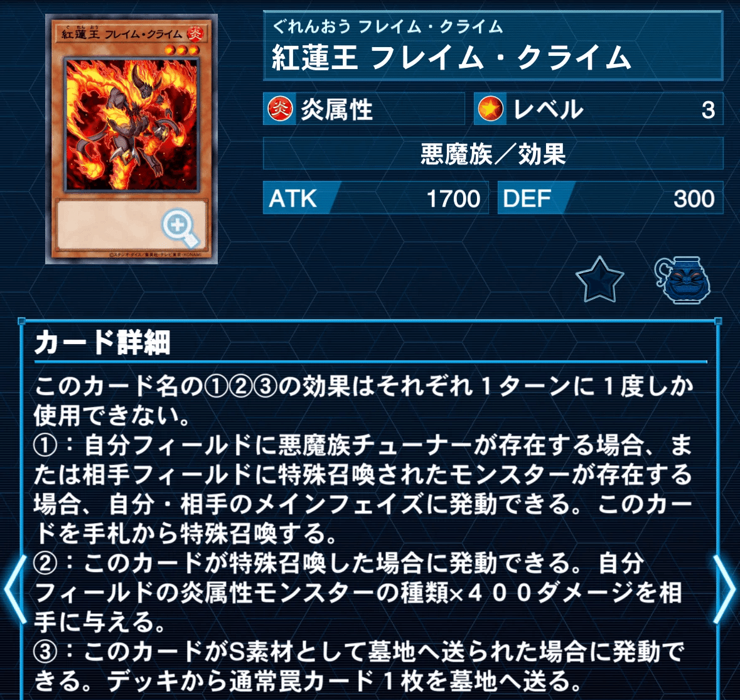Click the ATK 1700 stat box
The height and width of the screenshot is (700, 740).
pos(375,198)
